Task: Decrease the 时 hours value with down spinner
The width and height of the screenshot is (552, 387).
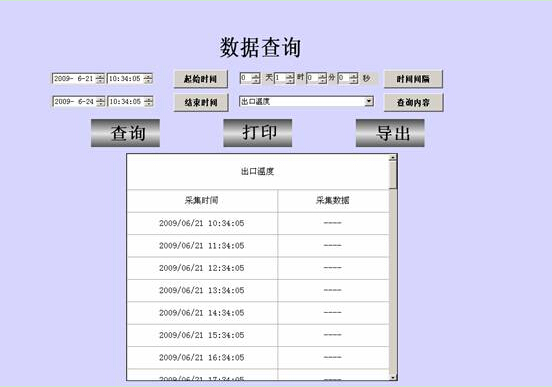Action: coord(290,81)
